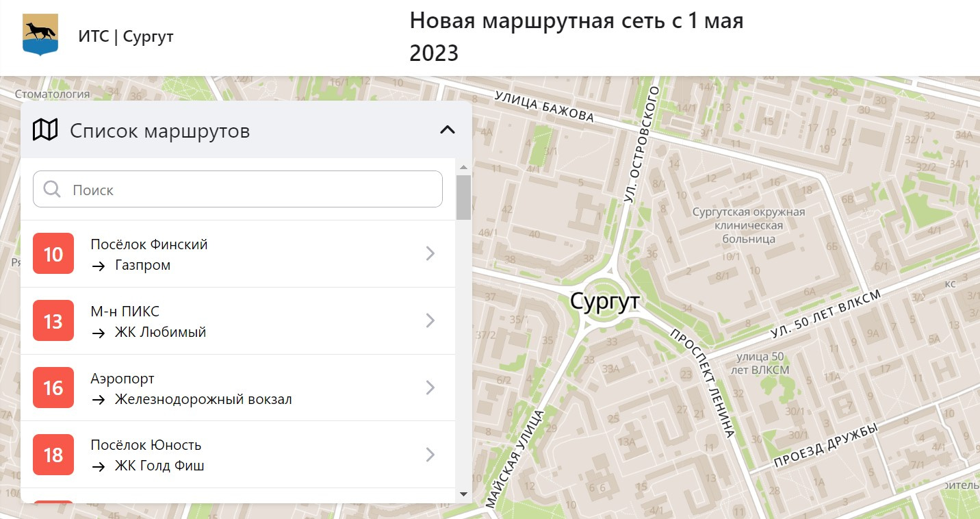Click the Surgut coat of arms logo
980x519 pixels.
click(x=40, y=35)
